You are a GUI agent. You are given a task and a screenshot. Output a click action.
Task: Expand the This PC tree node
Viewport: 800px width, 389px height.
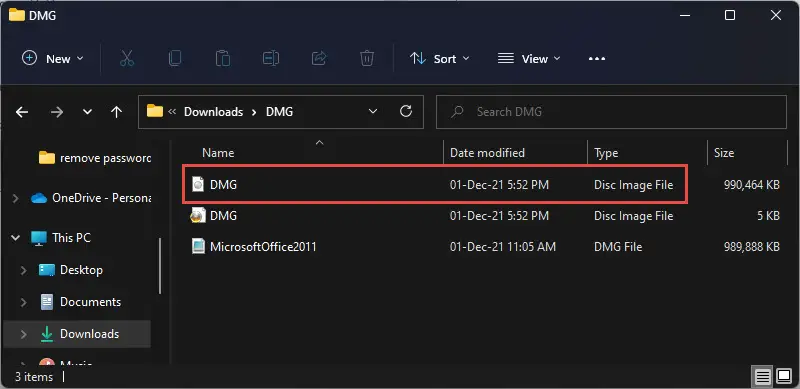[x=16, y=237]
